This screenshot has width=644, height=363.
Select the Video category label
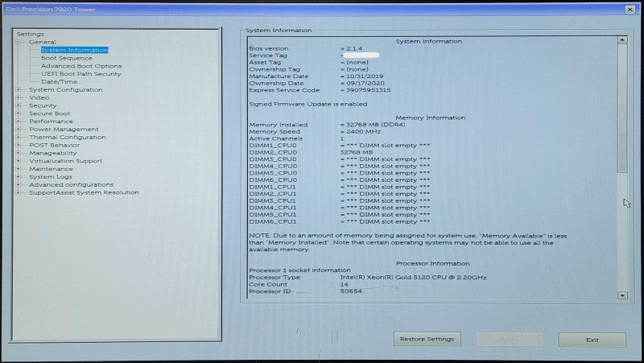[39, 97]
